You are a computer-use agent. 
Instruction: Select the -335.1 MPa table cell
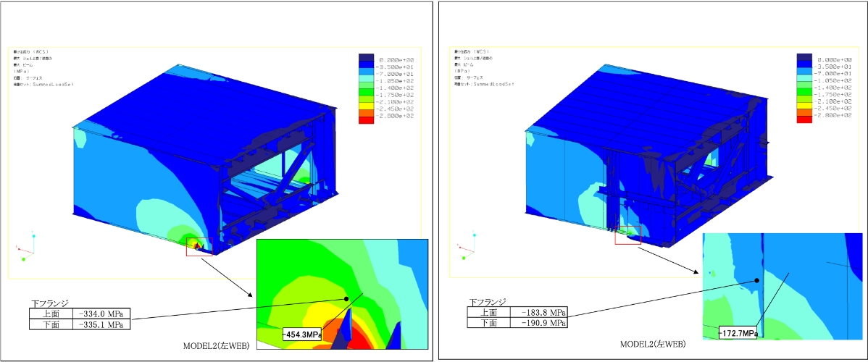pos(99,325)
